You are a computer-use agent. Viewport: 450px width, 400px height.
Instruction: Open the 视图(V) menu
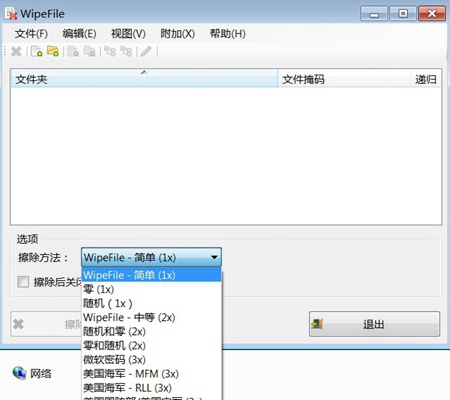tap(128, 34)
